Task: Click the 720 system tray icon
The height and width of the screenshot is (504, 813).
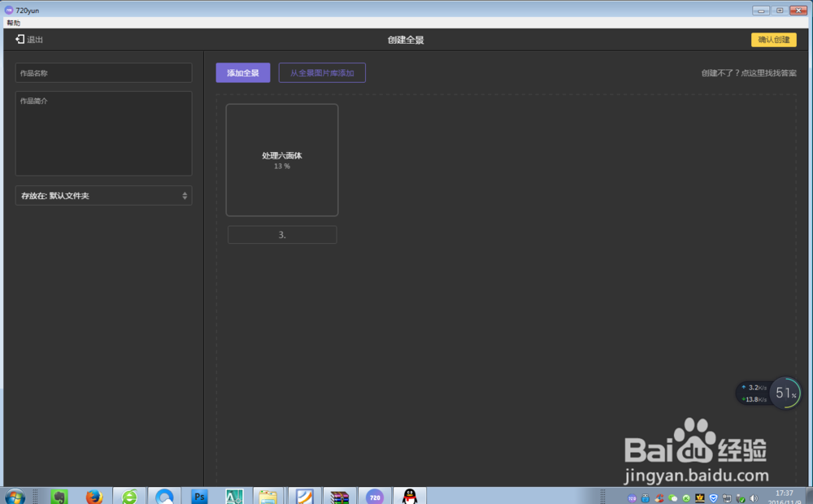Action: [x=632, y=498]
